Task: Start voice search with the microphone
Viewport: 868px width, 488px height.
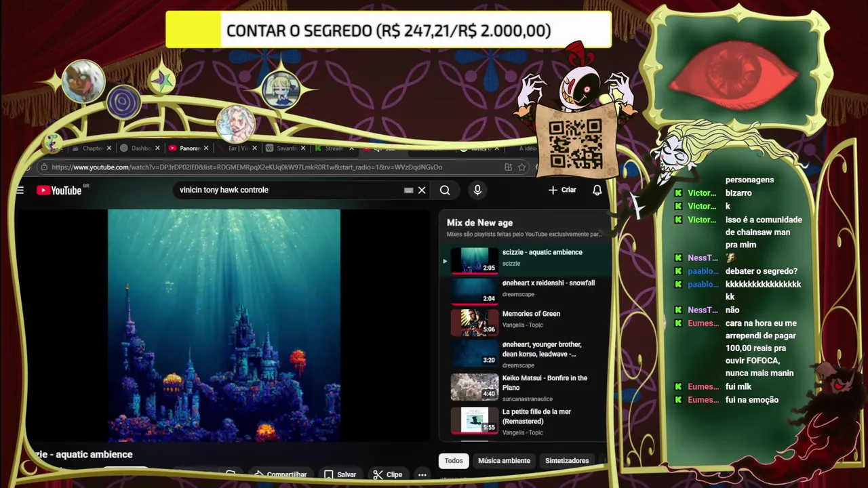Action: click(x=477, y=190)
